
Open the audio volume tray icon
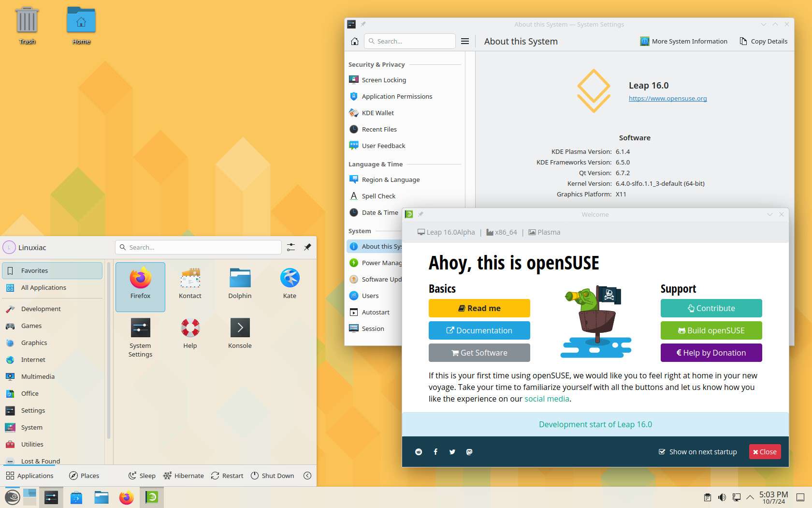(722, 497)
